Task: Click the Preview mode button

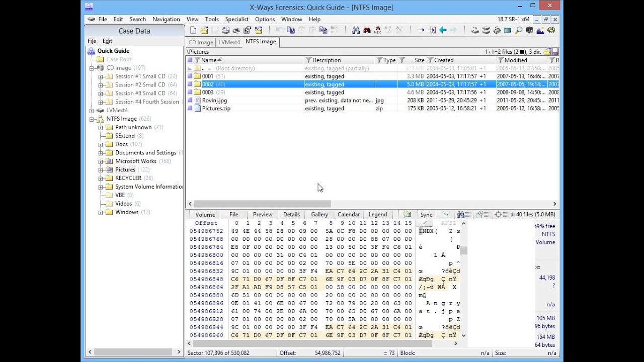Action: (x=263, y=215)
